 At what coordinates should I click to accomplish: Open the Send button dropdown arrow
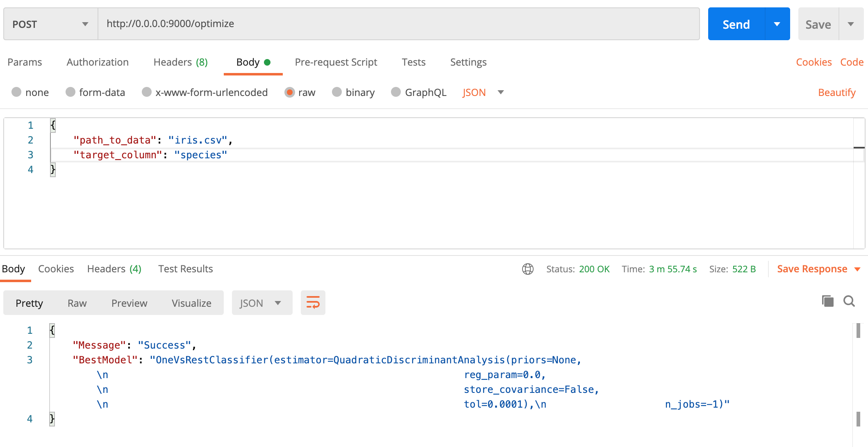[x=777, y=24]
